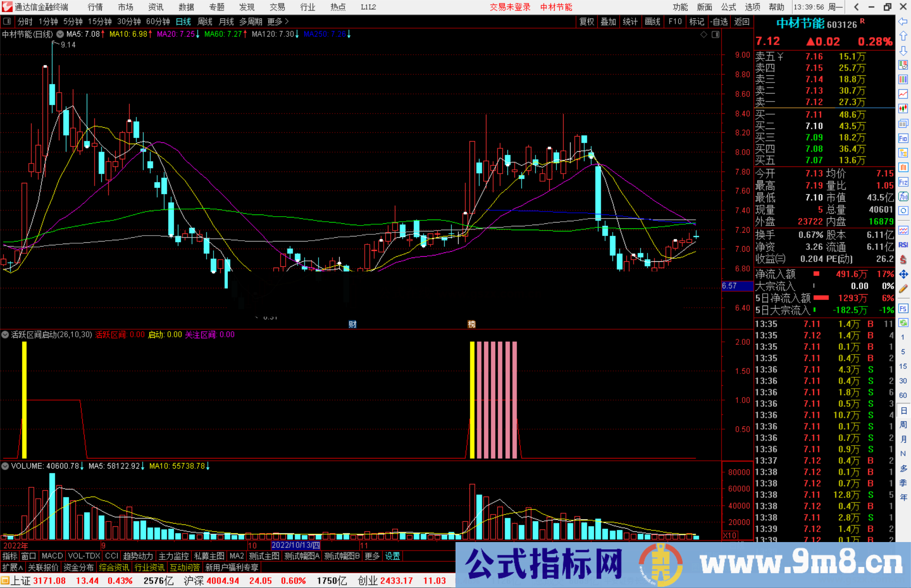Toggle the VOLUME indicator circle button

tap(5, 466)
